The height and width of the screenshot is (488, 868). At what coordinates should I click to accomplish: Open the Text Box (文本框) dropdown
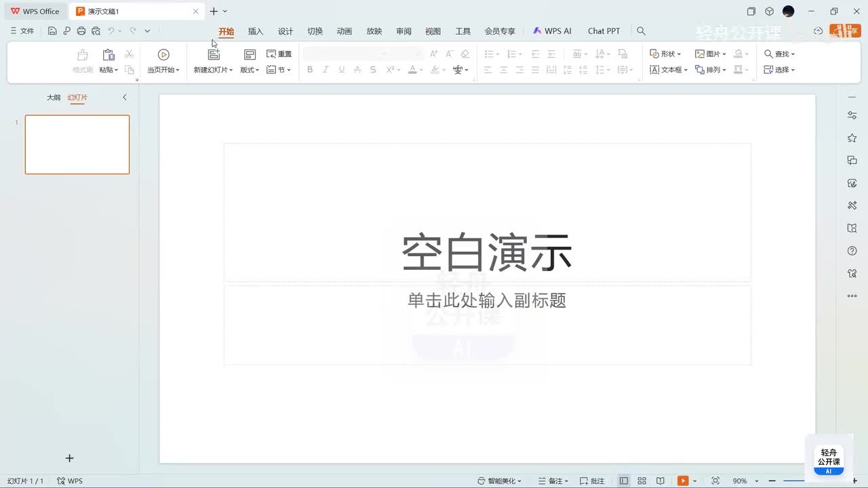669,70
